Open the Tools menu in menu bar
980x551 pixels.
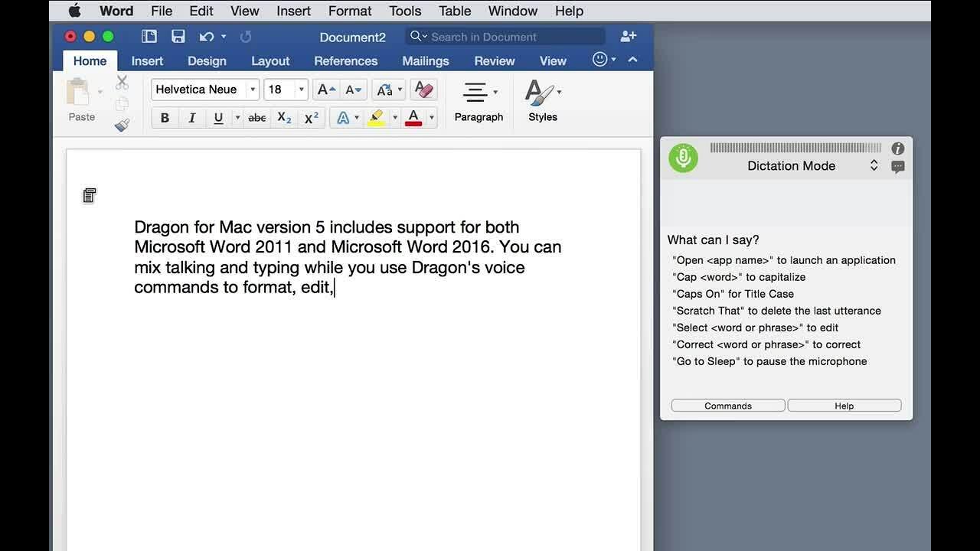[x=405, y=11]
